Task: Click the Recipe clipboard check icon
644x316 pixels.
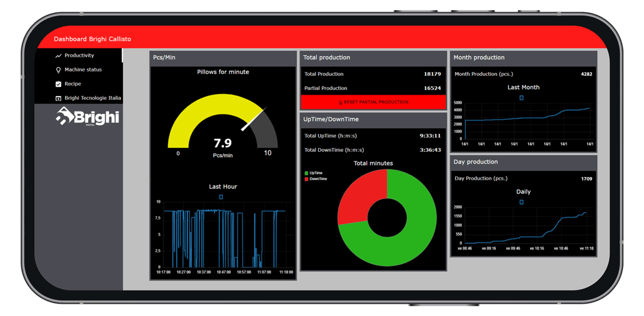Action: (x=59, y=84)
